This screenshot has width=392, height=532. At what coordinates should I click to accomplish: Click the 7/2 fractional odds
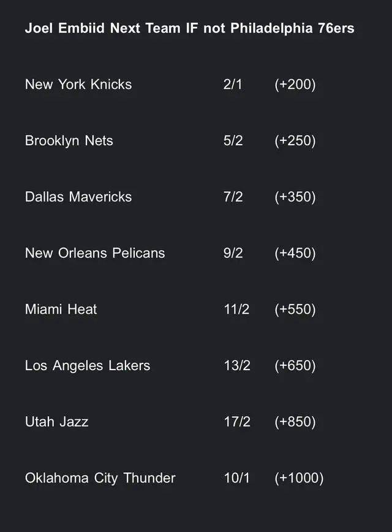click(233, 197)
